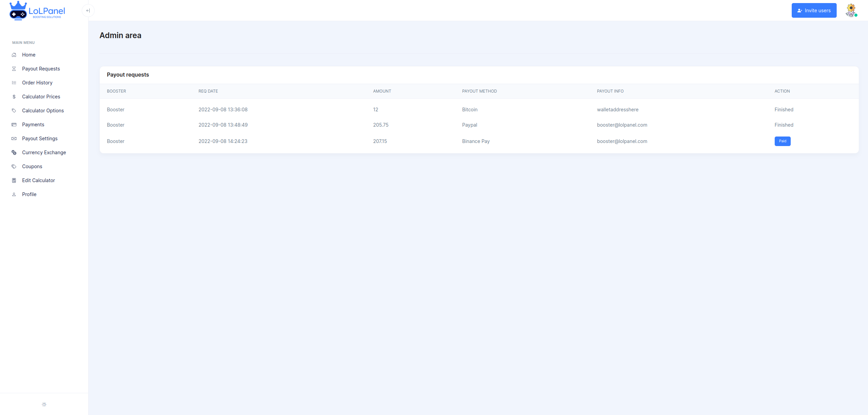Select the Bitcoin payout request row
The image size is (868, 415).
pos(470,110)
